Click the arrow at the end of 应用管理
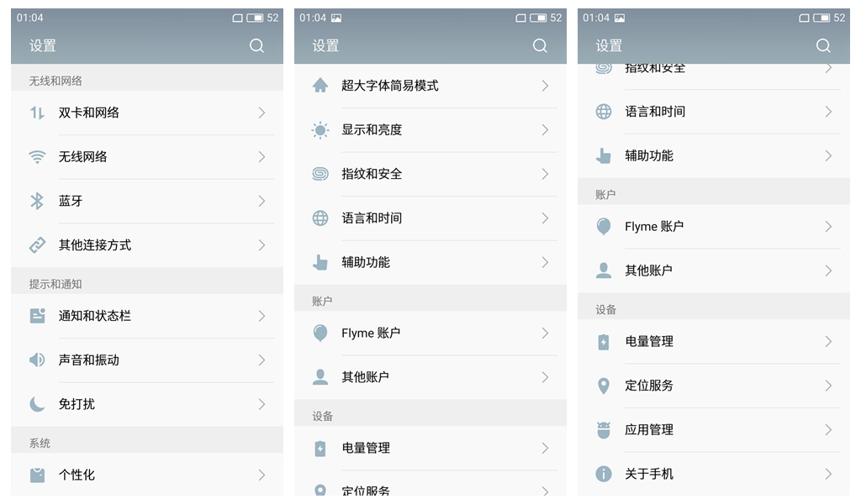Viewport: 861px width, 504px height. coord(828,430)
